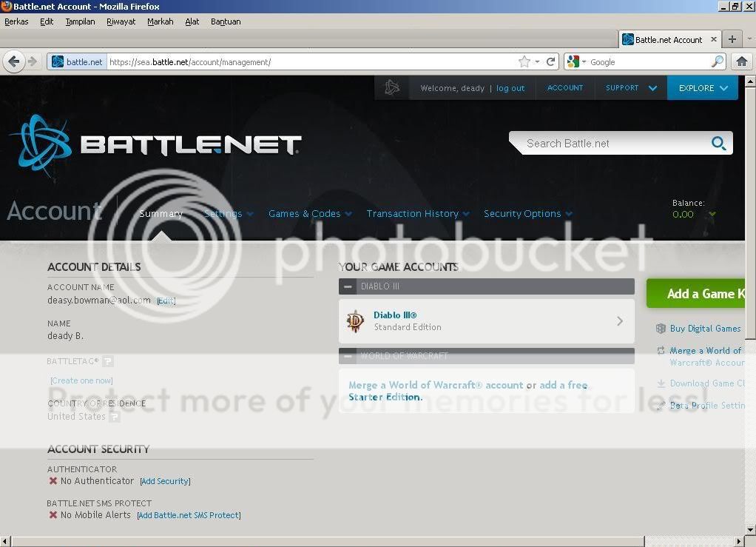Click the Create one now BattleTag link
Viewport: 756px width, 547px height.
(81, 380)
